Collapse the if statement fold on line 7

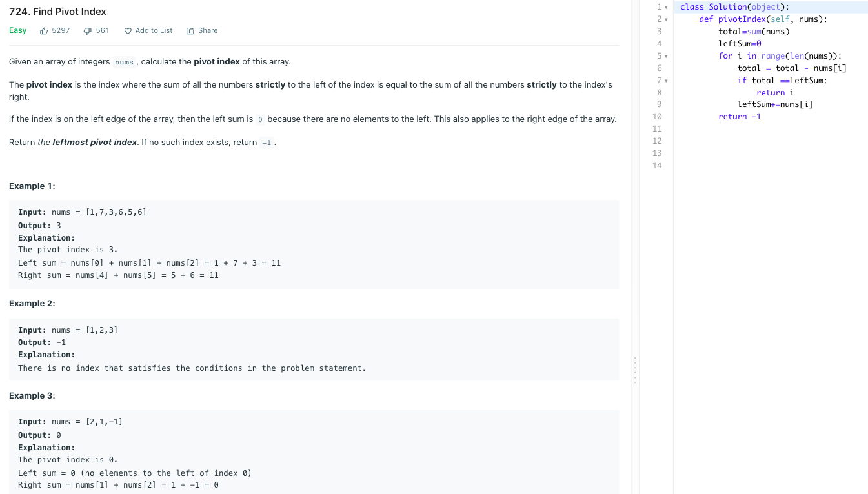tap(667, 80)
